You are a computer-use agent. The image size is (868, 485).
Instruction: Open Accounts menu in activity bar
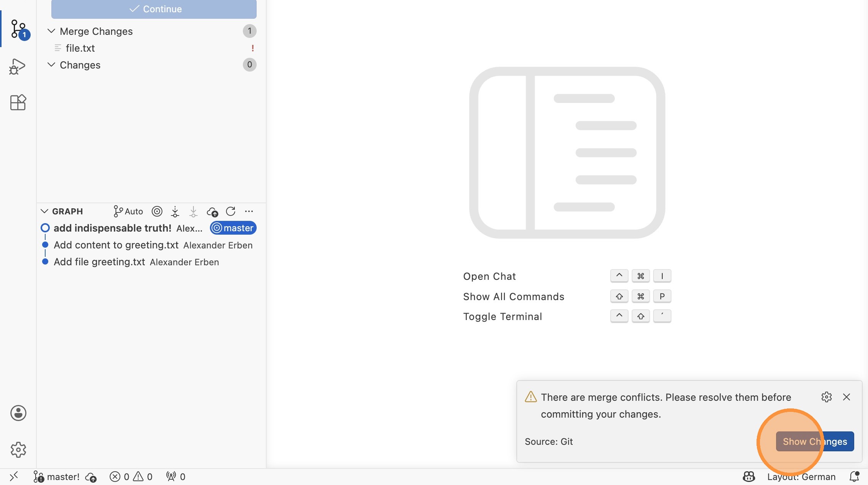[18, 413]
